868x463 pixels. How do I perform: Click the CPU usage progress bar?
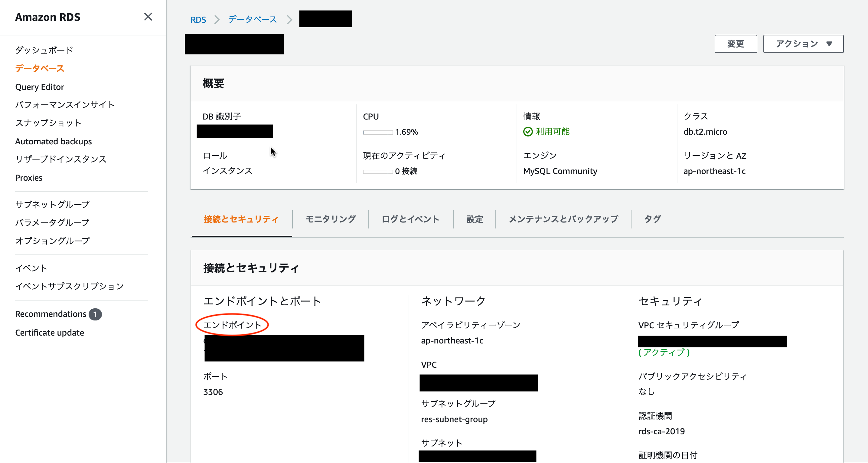[377, 132]
